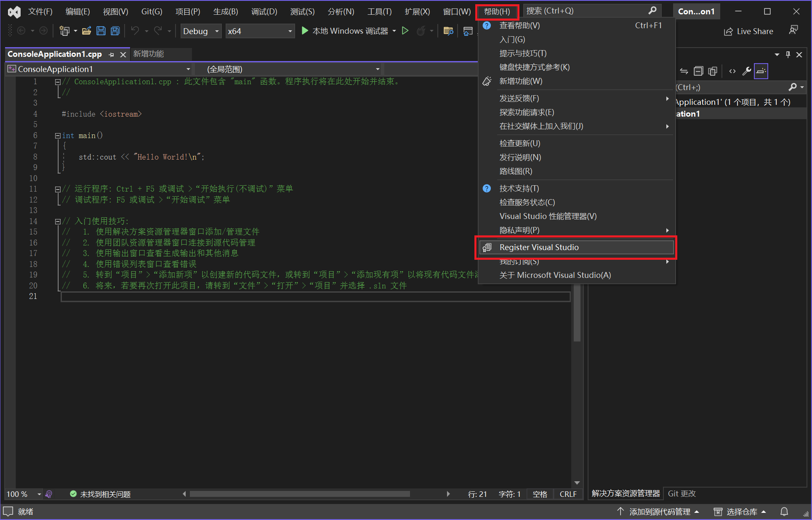This screenshot has height=520, width=812.
Task: Click the Visual Studio logo icon
Action: [14, 12]
